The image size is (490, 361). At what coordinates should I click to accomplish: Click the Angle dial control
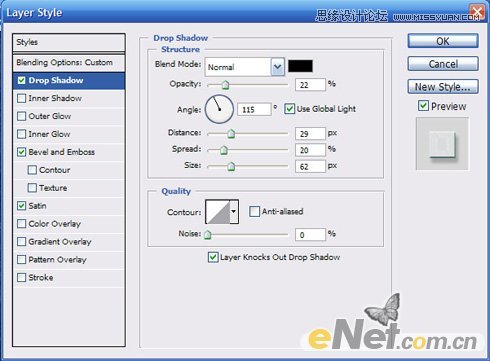pyautogui.click(x=219, y=109)
